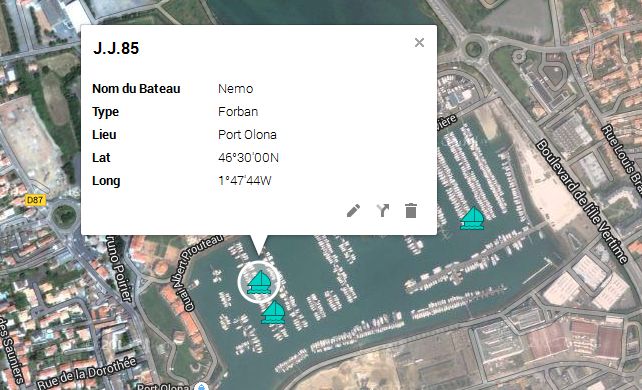Click the Rue de la Dorothée street label

click(x=87, y=373)
